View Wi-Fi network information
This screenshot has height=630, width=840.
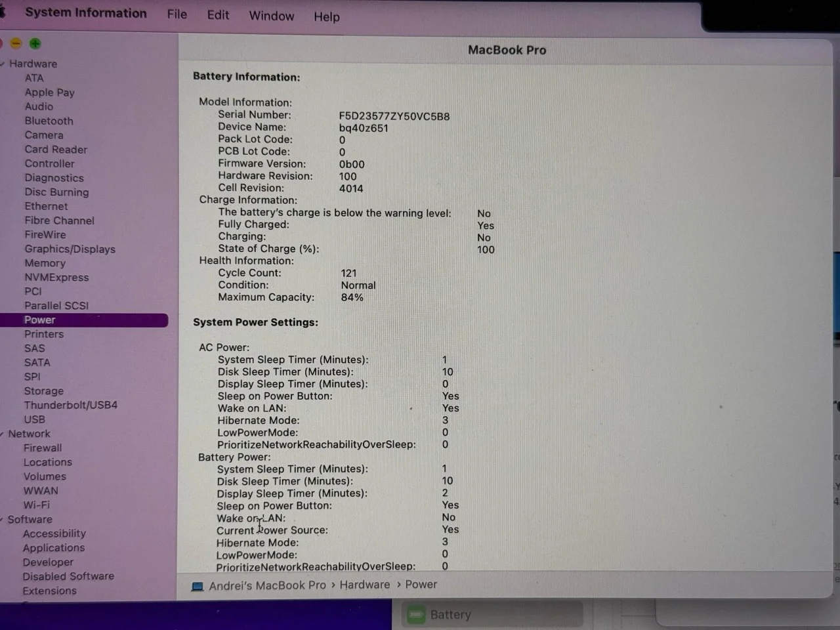pyautogui.click(x=37, y=505)
